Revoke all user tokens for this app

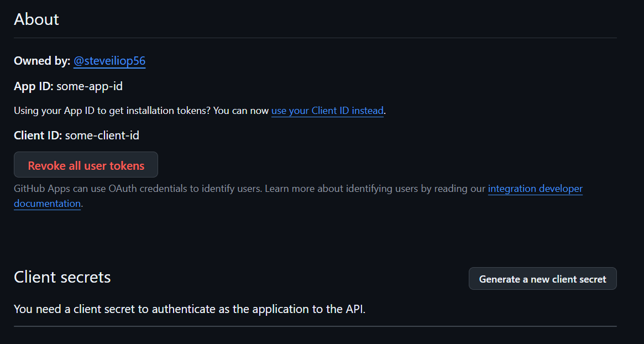pos(86,164)
